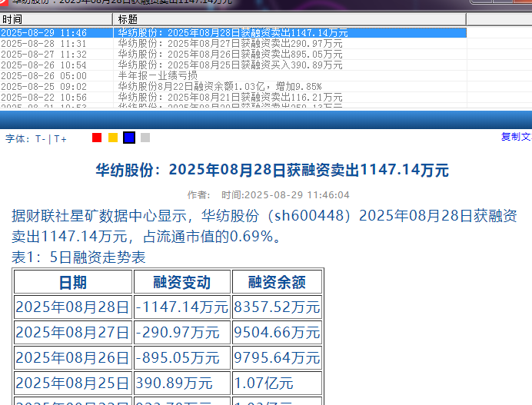Click the 融资余额 table header
This screenshot has height=405, width=532.
(277, 282)
